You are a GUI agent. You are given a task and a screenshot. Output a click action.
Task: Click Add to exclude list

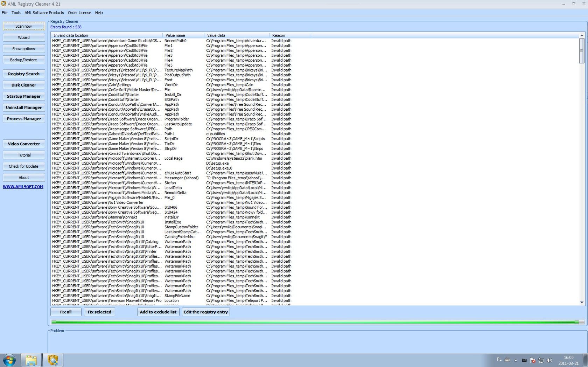click(x=158, y=312)
